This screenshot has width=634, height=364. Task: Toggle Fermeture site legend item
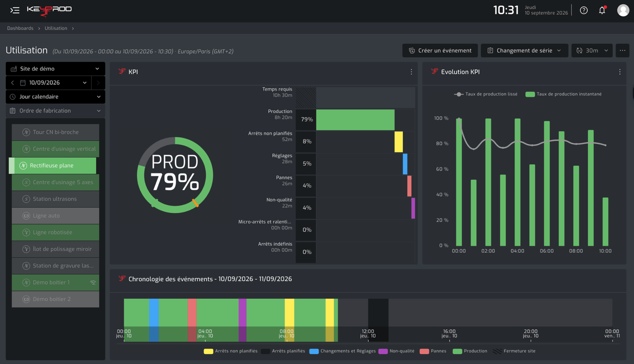coord(514,351)
